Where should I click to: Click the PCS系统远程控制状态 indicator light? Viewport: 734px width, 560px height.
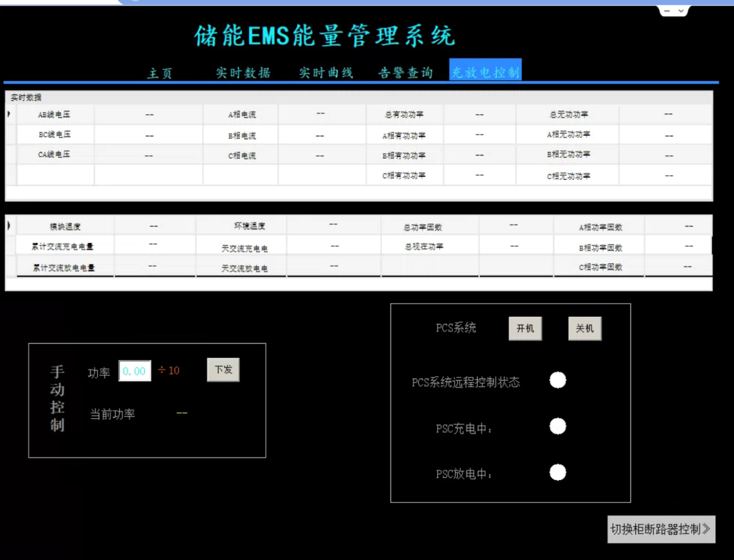pyautogui.click(x=557, y=380)
